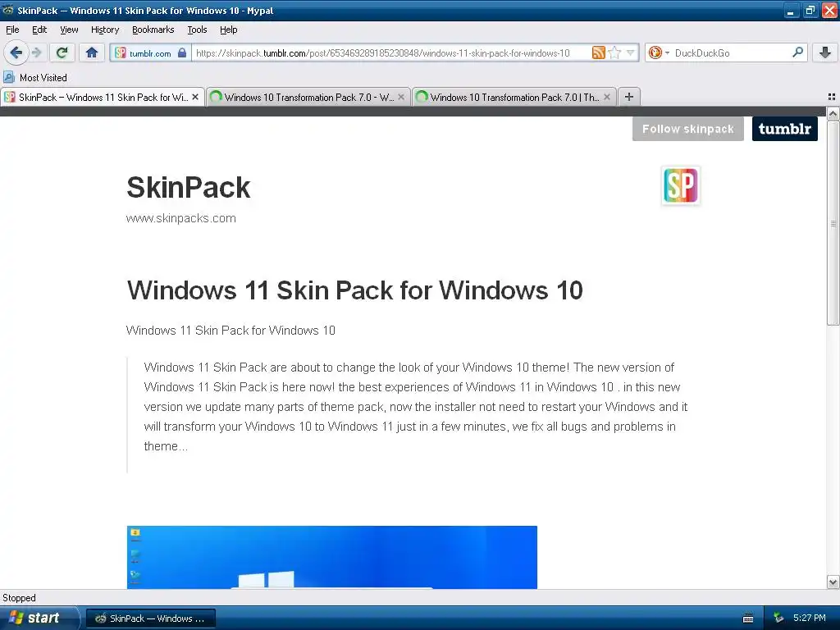Select the SkinPack taskbar window button
Viewport: 840px width, 630px height.
pyautogui.click(x=151, y=619)
